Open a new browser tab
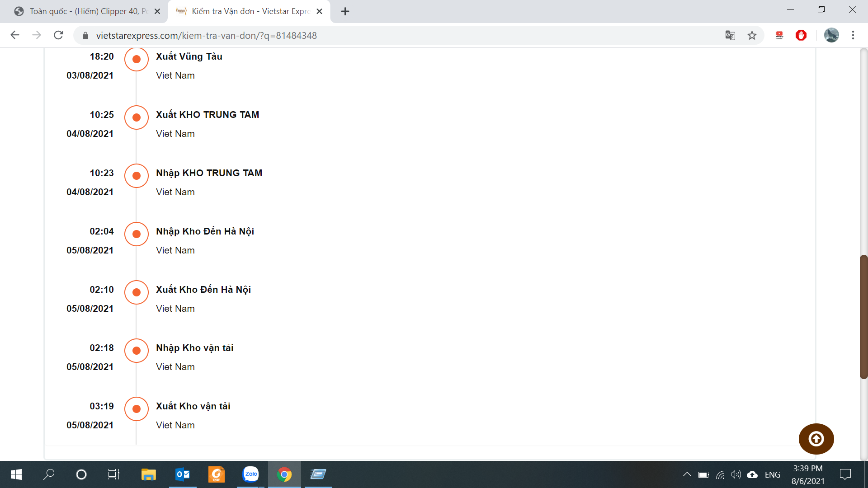 (345, 11)
